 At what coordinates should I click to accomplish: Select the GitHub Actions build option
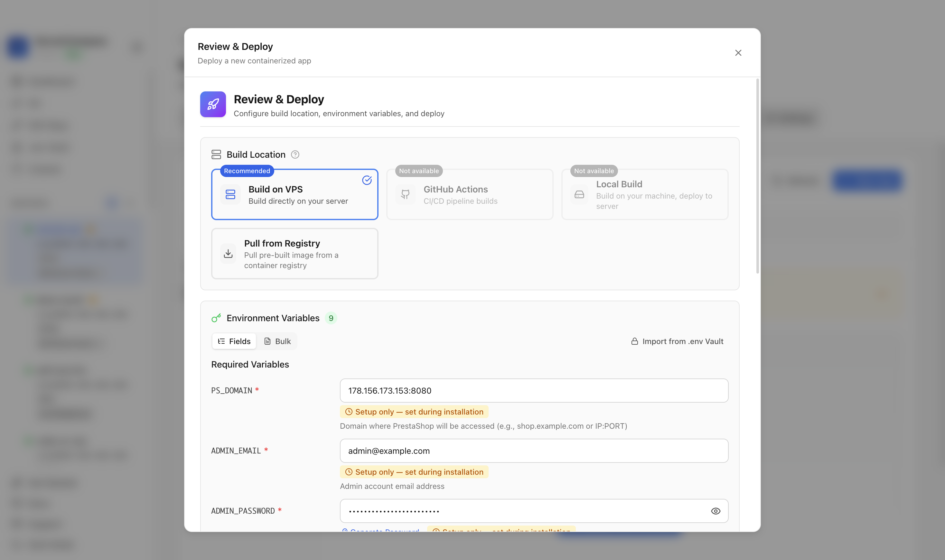470,194
